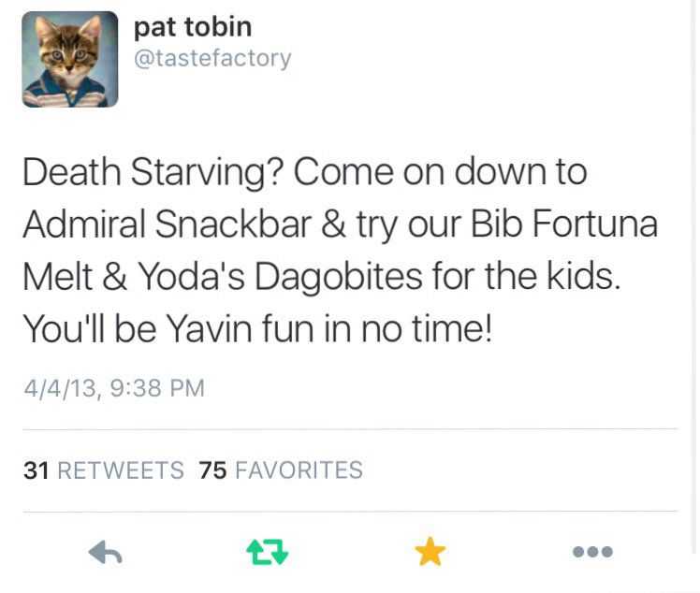Viewport: 700px width, 593px height.
Task: Tap the reply arrow icon
Action: 106,553
